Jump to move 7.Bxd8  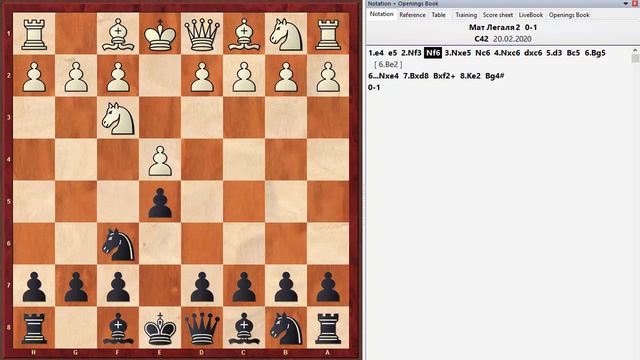[x=416, y=76]
